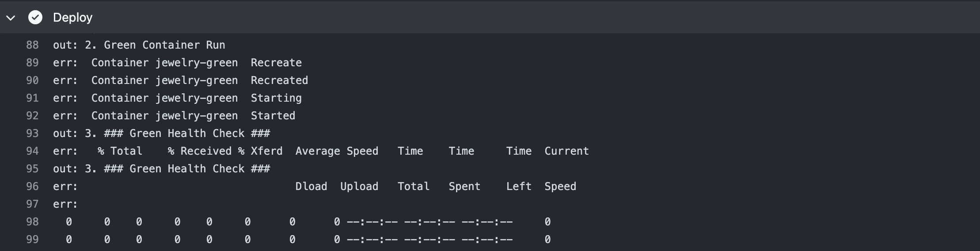
Task: Select log line number 96
Action: (32, 186)
